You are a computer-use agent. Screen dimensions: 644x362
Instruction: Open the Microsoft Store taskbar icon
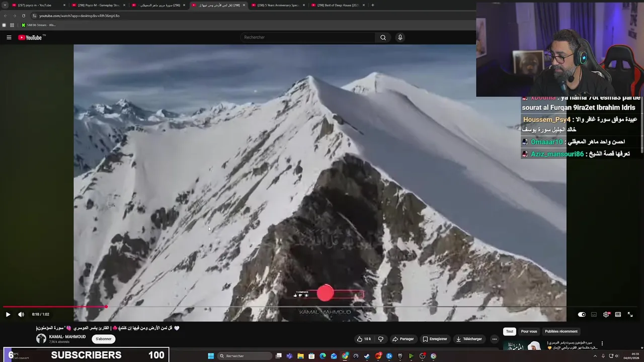tap(311, 356)
